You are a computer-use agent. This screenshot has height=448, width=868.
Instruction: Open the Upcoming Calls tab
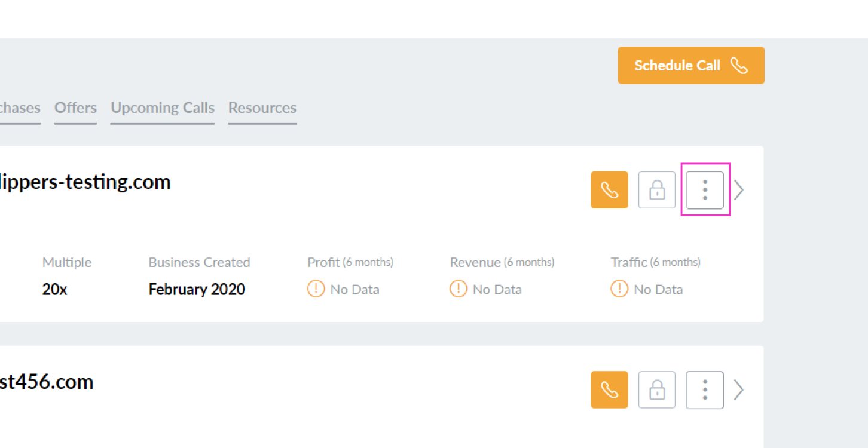[162, 108]
